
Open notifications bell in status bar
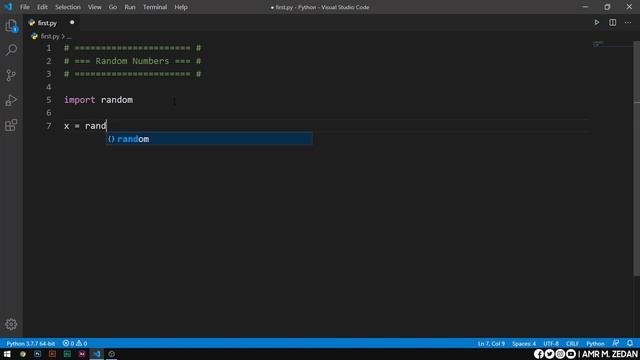[630, 343]
